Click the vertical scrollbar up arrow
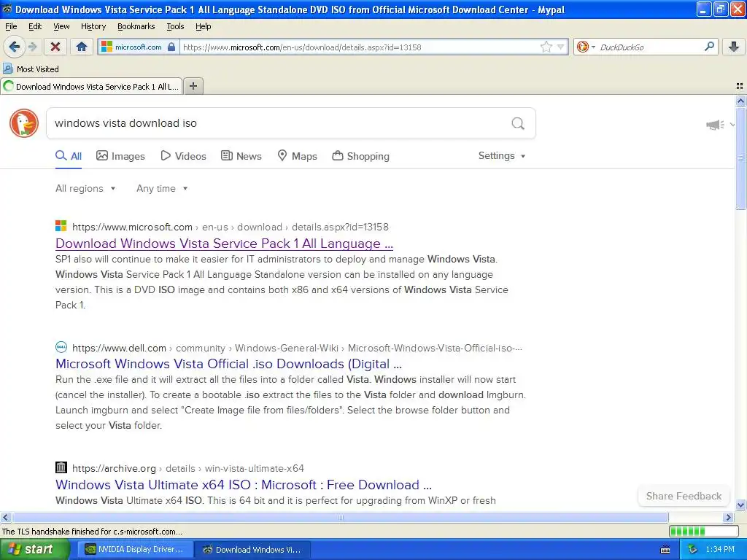Image resolution: width=747 pixels, height=560 pixels. pyautogui.click(x=740, y=101)
